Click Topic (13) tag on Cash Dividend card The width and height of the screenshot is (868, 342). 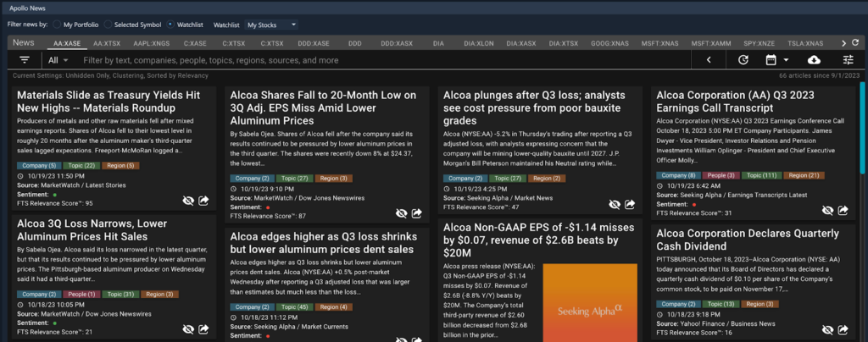[x=721, y=304]
